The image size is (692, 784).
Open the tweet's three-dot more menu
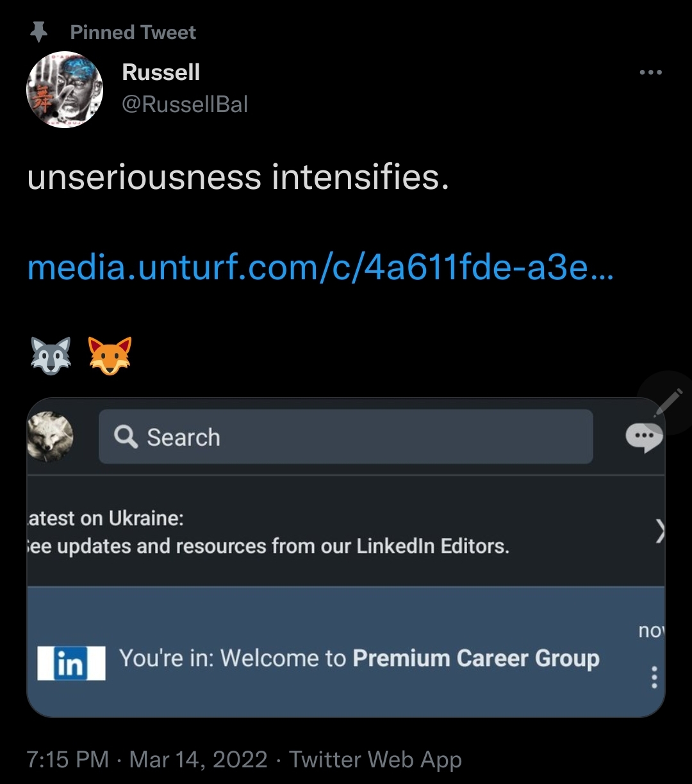click(x=650, y=72)
